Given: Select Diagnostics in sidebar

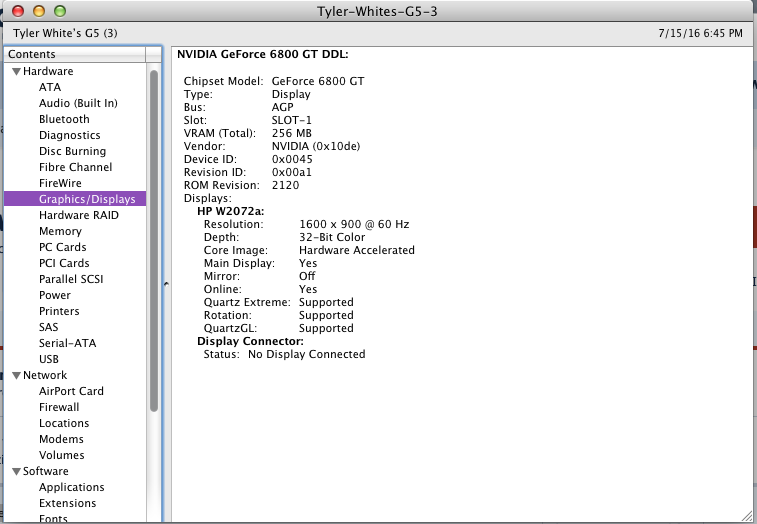Looking at the screenshot, I should pos(70,135).
